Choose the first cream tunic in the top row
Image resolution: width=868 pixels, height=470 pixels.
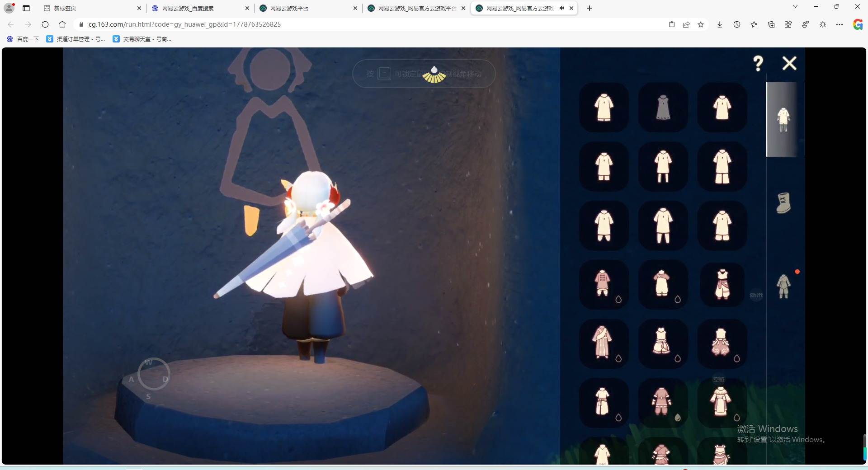(x=604, y=108)
